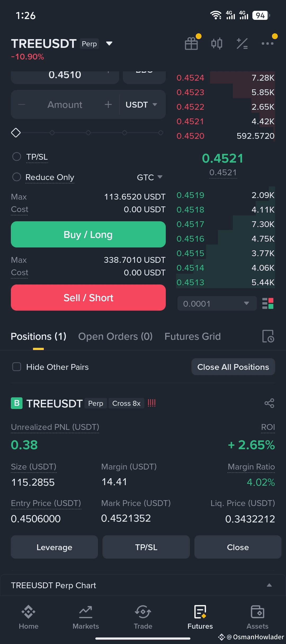Open the gift box rewards icon
The height and width of the screenshot is (644, 286).
(x=191, y=44)
